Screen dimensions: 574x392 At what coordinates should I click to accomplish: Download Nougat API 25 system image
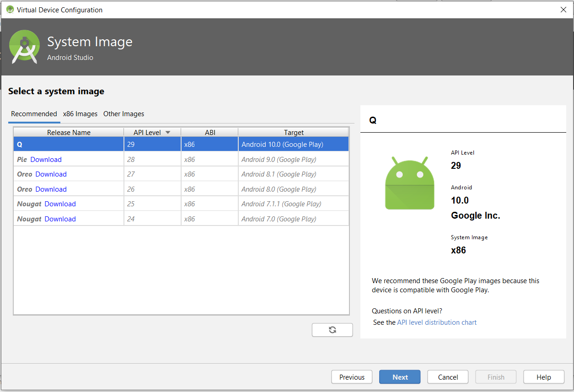pos(60,204)
